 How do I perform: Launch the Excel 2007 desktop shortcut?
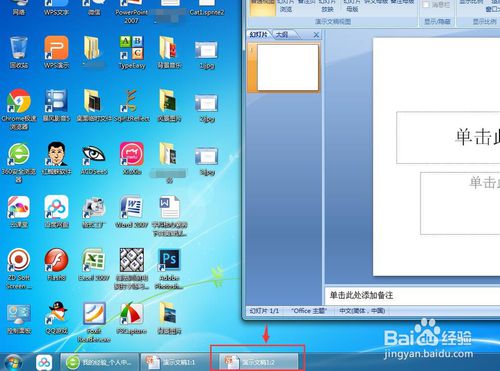pos(94,265)
